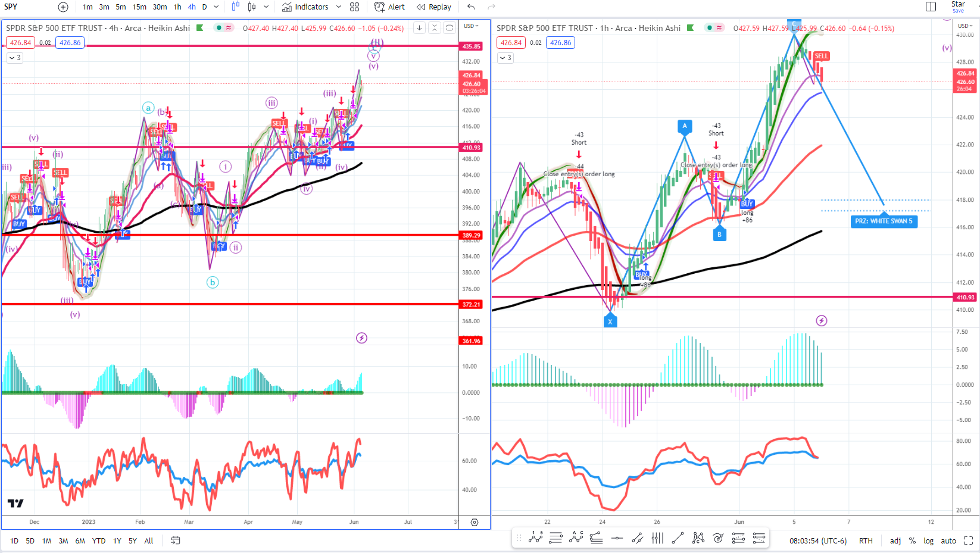Image resolution: width=980 pixels, height=553 pixels.
Task: Switch to 1m interval
Action: (88, 7)
